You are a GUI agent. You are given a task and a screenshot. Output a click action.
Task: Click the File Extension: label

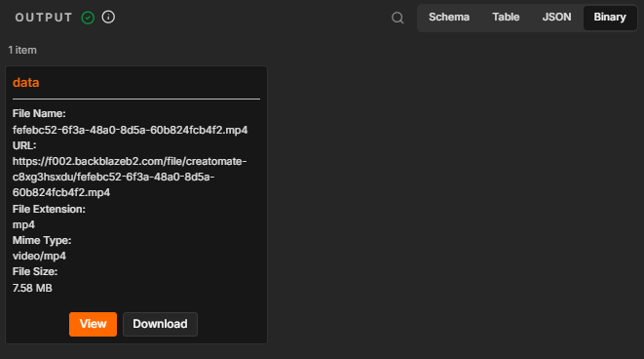(x=49, y=209)
